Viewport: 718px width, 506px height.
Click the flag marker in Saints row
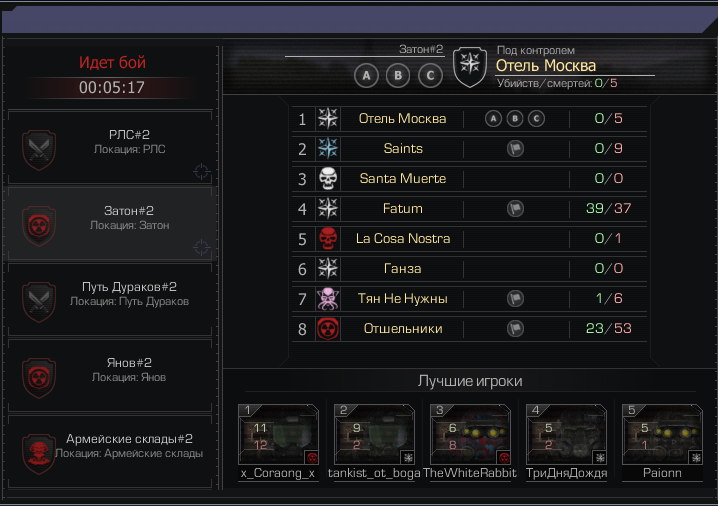coord(515,148)
